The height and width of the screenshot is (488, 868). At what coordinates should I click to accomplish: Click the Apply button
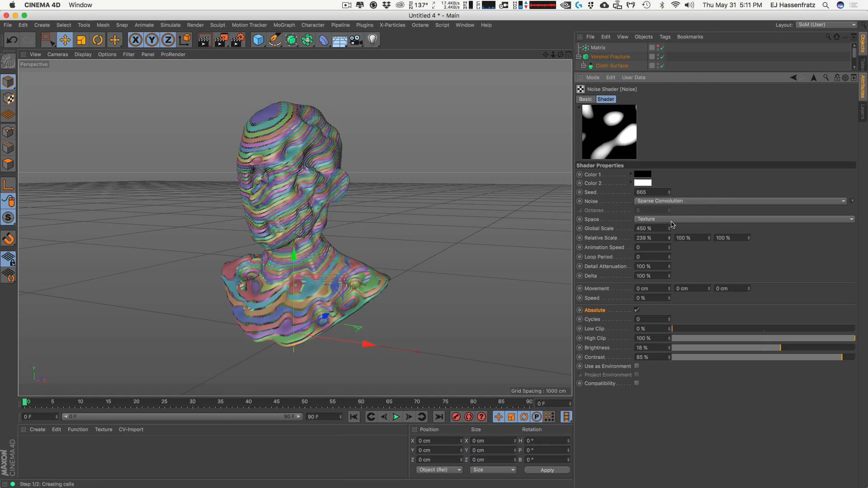pyautogui.click(x=547, y=470)
